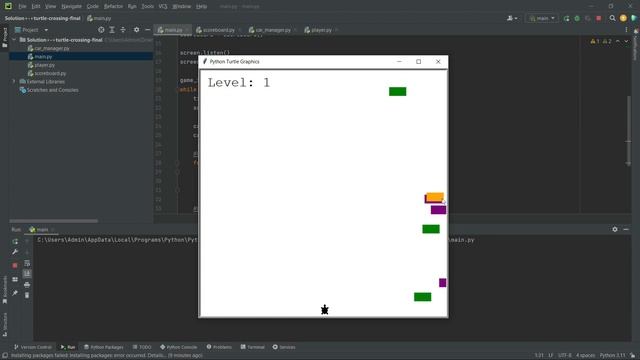Click next highlighted error down arrow
This screenshot has height=360, width=640.
626,41
